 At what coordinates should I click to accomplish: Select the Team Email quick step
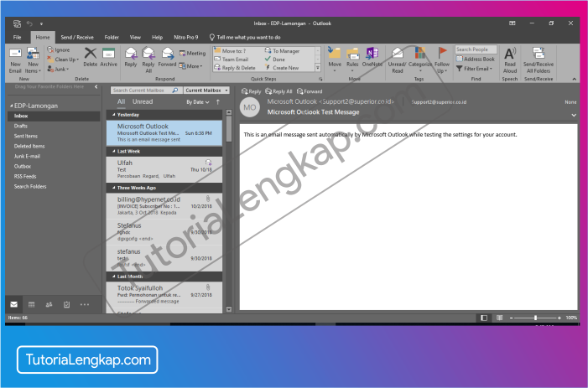(x=232, y=59)
